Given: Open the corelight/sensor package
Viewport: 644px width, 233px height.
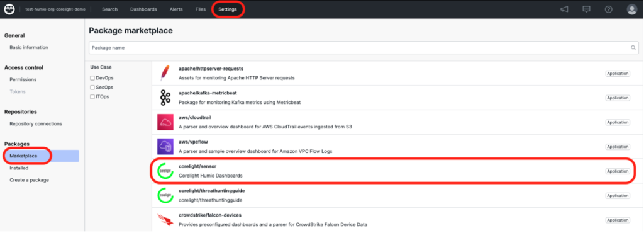Looking at the screenshot, I should (197, 166).
